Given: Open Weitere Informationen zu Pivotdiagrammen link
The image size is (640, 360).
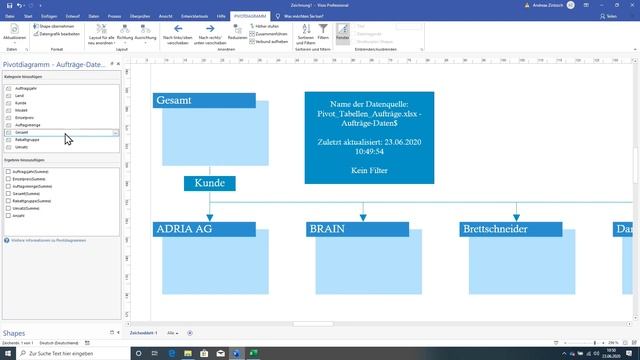Looking at the screenshot, I should click(49, 240).
